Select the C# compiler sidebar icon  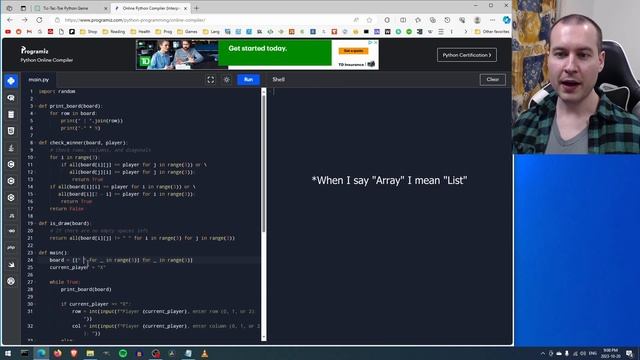point(11,198)
